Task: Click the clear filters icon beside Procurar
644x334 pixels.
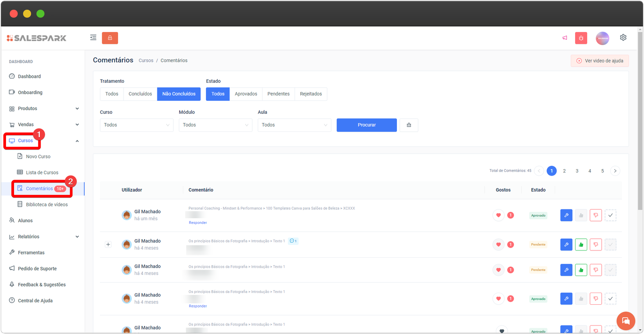Action: tap(409, 125)
